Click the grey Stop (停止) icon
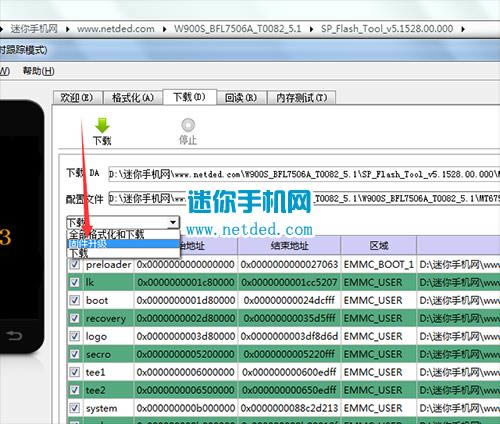This screenshot has height=424, width=500. pyautogui.click(x=188, y=125)
